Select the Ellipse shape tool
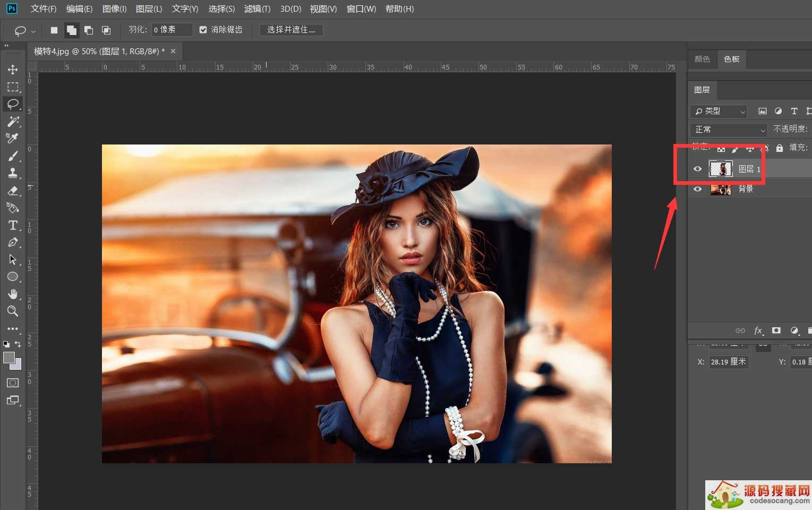Viewport: 812px width, 510px height. point(13,276)
